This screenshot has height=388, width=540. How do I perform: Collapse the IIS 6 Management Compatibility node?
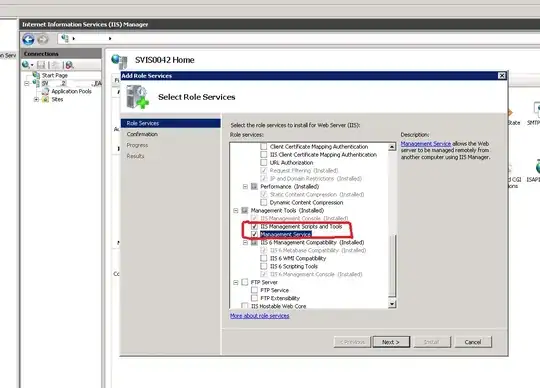click(245, 242)
